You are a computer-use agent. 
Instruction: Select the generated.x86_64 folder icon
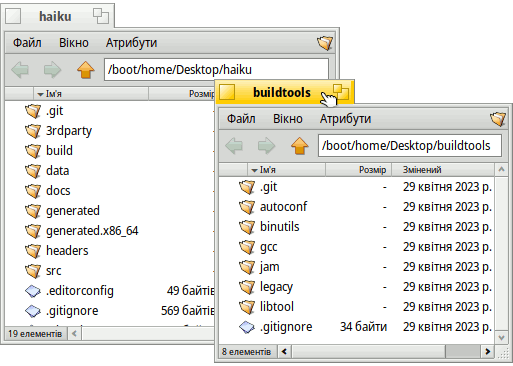[33, 231]
